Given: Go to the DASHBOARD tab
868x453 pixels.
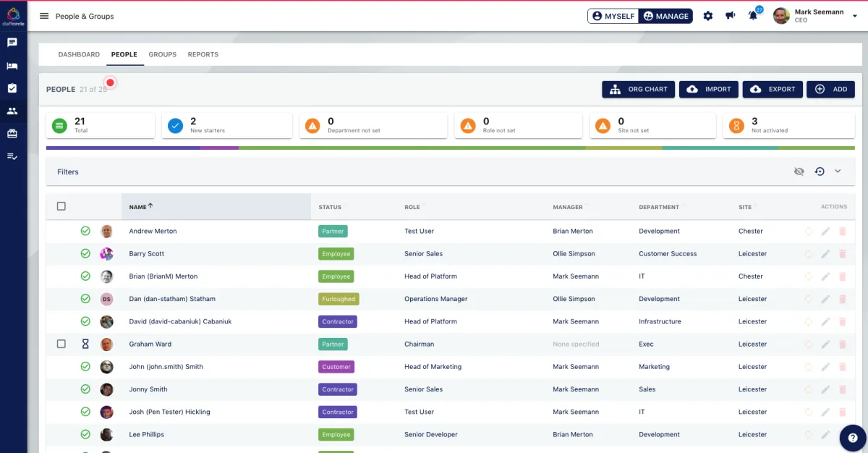Looking at the screenshot, I should coord(79,54).
